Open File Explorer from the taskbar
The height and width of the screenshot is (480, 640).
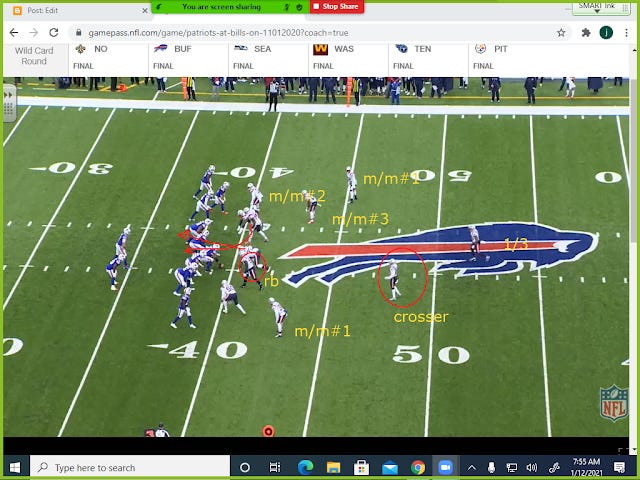click(333, 467)
